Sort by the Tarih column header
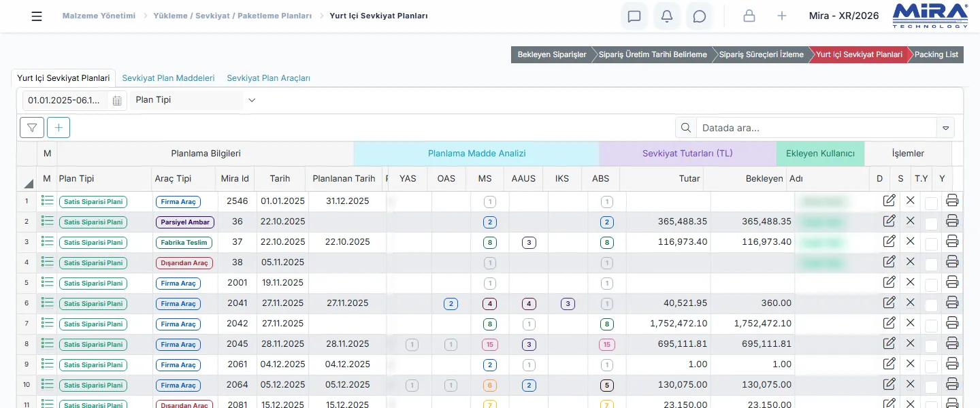Image resolution: width=980 pixels, height=408 pixels. coord(280,179)
